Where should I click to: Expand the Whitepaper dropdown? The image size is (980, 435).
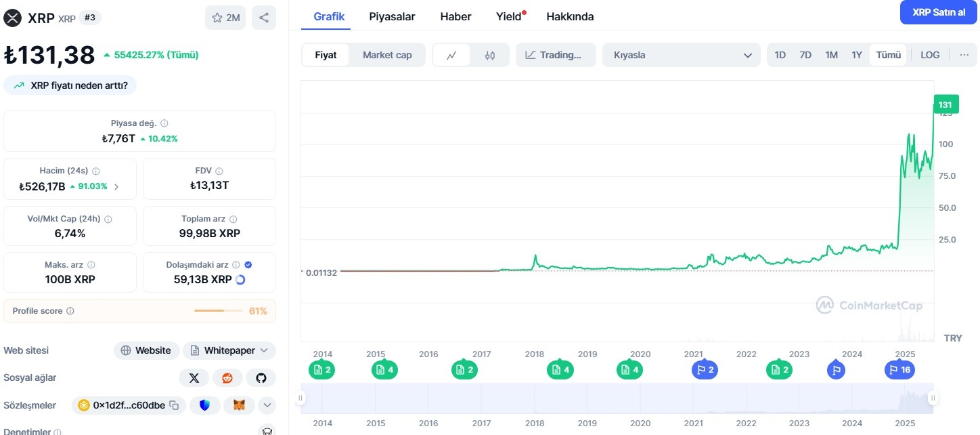229,350
